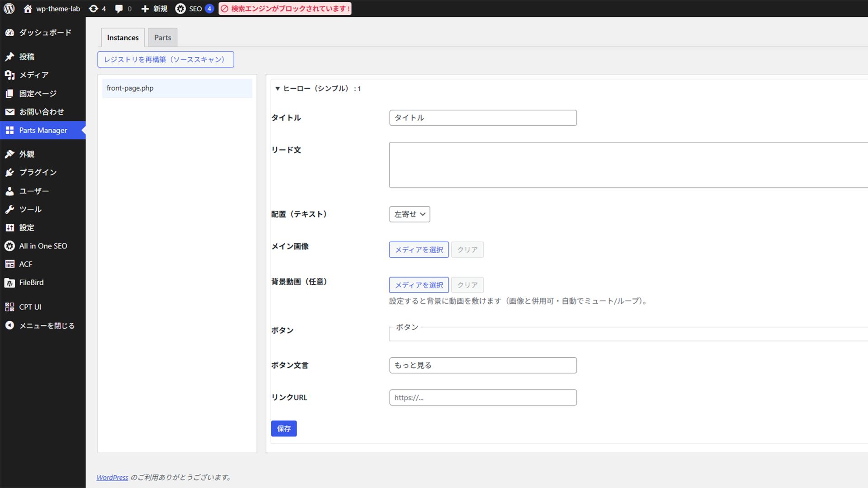Image resolution: width=868 pixels, height=488 pixels.
Task: Click the FileBird sidebar icon
Action: 9,283
